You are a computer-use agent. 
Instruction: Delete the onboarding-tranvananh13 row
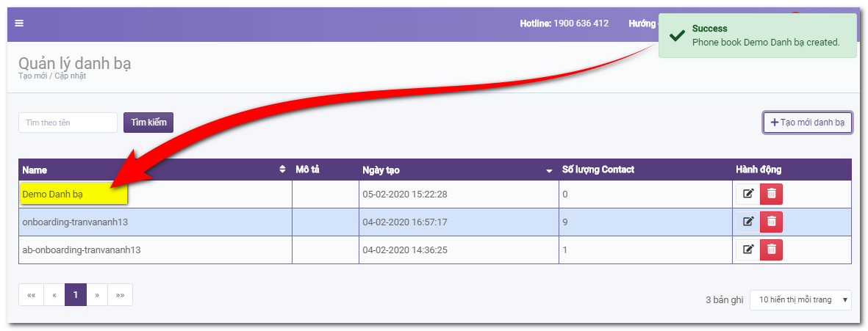click(x=771, y=222)
